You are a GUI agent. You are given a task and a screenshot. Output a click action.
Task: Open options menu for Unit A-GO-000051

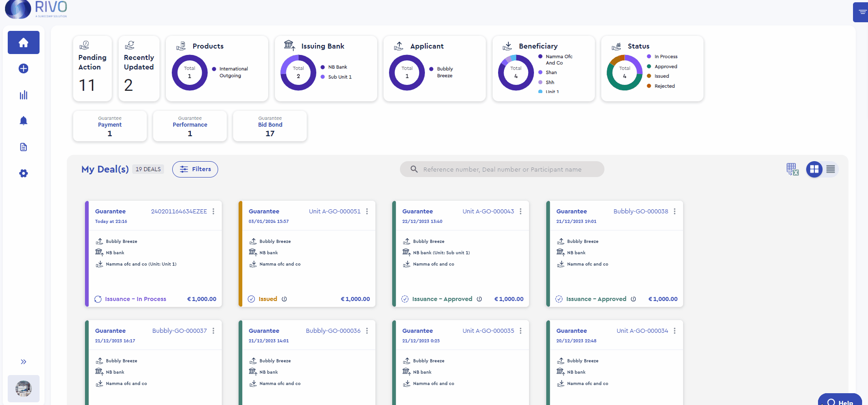pos(367,212)
